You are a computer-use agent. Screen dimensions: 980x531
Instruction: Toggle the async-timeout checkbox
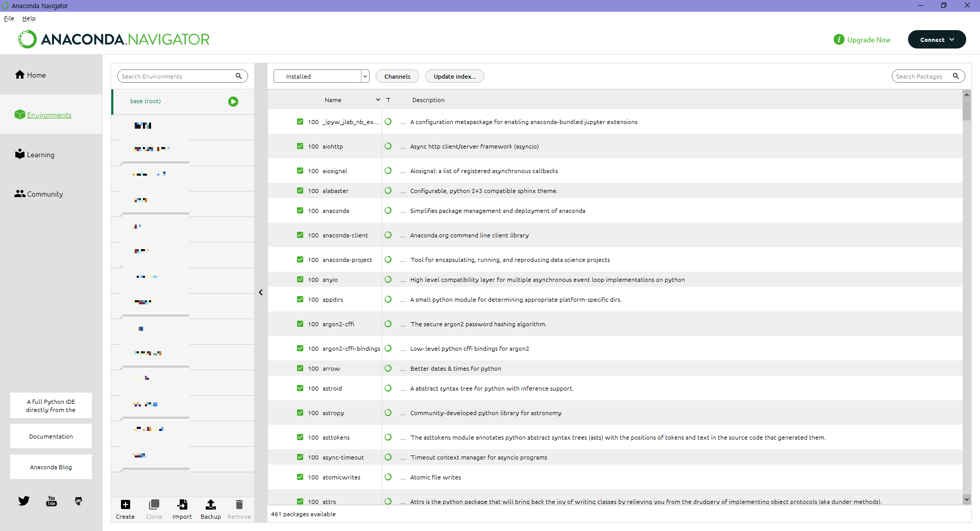(300, 457)
